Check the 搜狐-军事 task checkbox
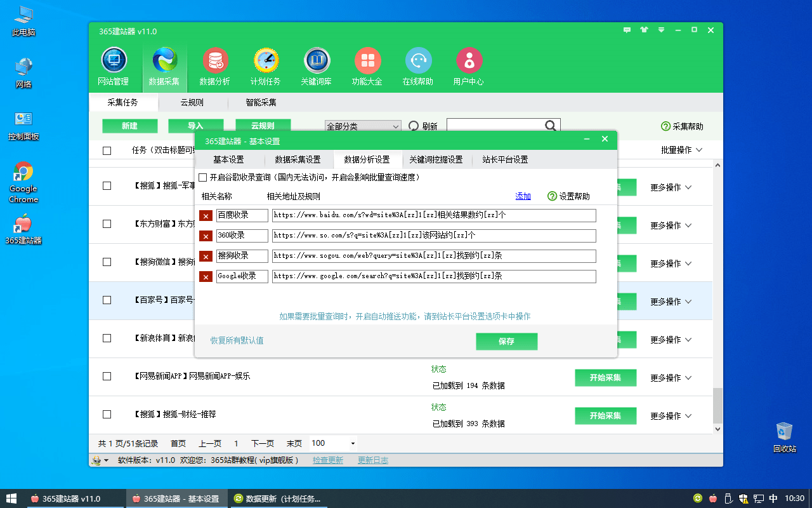Viewport: 812px width, 508px height. pyautogui.click(x=107, y=186)
